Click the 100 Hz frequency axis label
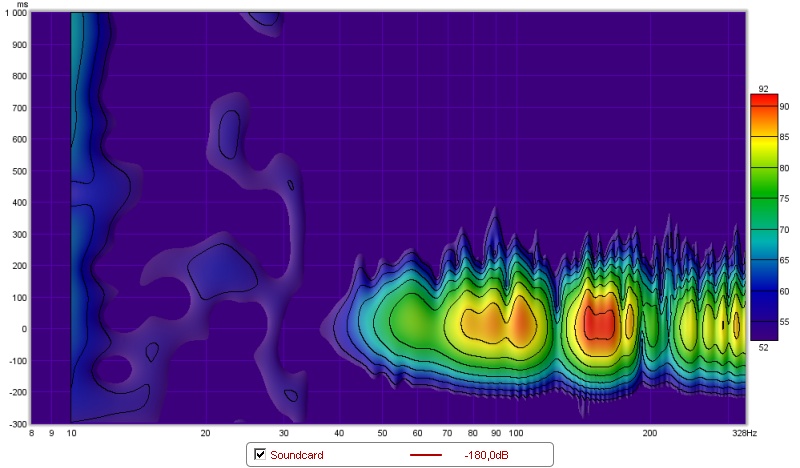 click(516, 433)
